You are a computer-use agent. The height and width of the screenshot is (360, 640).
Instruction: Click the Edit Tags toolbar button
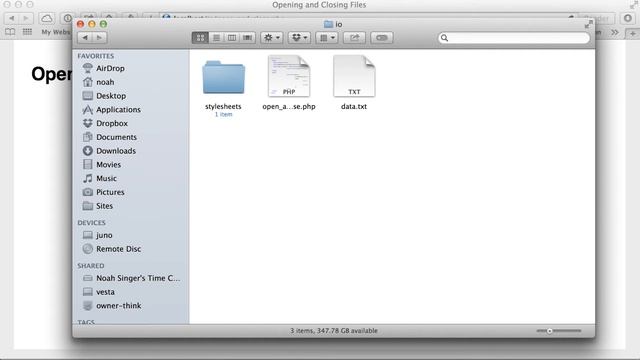tap(382, 38)
